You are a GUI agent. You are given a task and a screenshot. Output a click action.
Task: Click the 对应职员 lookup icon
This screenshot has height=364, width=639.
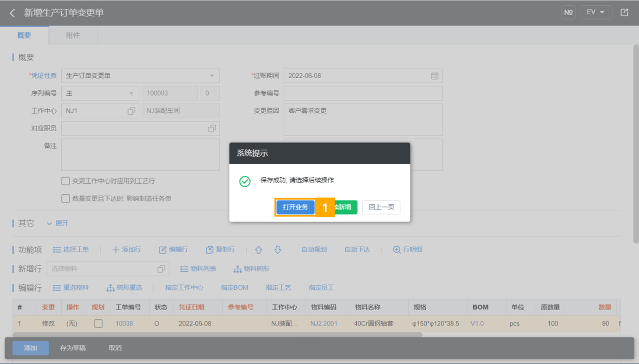pos(212,128)
